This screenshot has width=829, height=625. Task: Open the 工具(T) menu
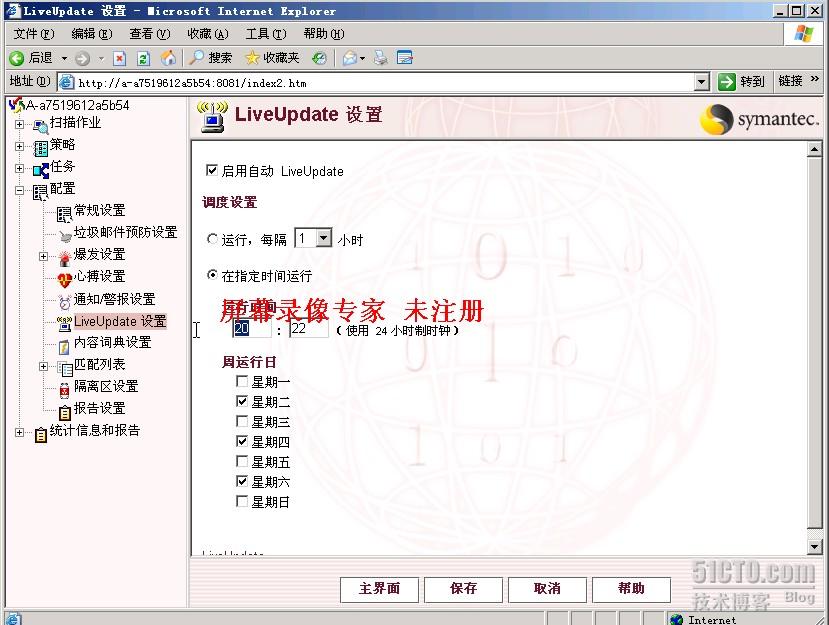tap(266, 34)
